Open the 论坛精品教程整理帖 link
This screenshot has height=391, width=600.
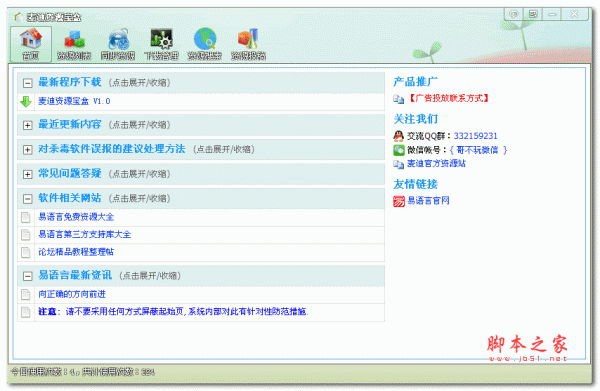click(76, 252)
